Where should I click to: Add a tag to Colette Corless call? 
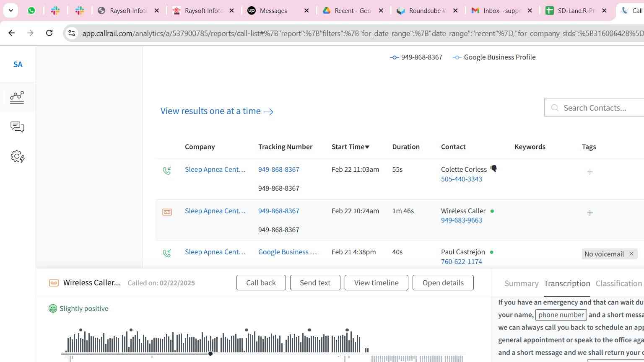click(x=590, y=172)
